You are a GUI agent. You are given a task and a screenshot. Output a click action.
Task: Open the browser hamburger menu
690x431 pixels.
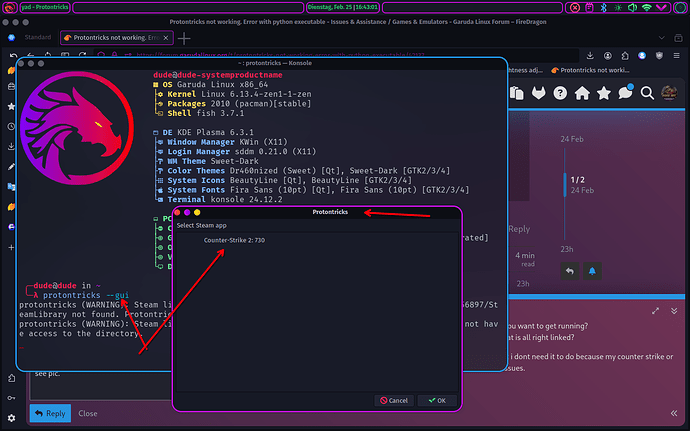pyautogui.click(x=676, y=55)
